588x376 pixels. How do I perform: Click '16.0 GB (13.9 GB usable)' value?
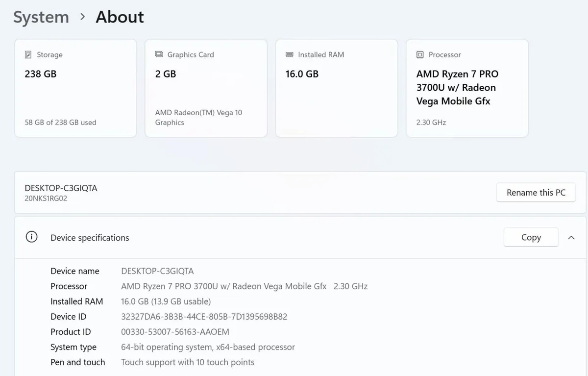coord(166,301)
